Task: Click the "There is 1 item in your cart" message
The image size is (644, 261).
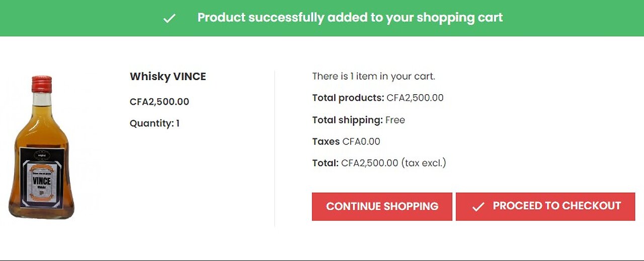Action: point(373,77)
